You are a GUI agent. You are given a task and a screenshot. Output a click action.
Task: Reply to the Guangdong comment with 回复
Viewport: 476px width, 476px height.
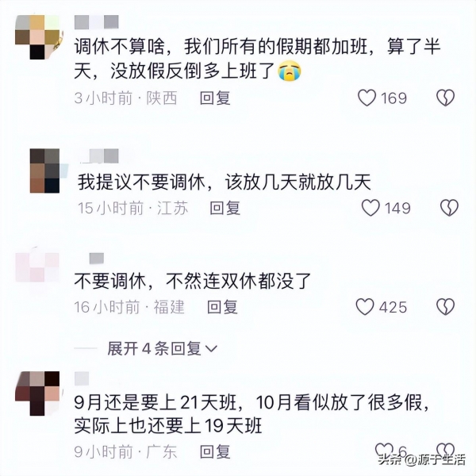pyautogui.click(x=215, y=451)
